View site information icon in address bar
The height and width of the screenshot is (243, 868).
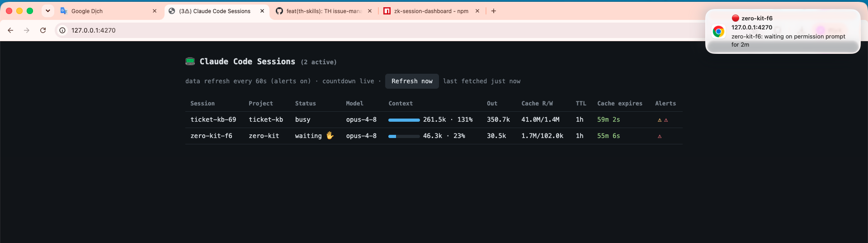tap(62, 30)
